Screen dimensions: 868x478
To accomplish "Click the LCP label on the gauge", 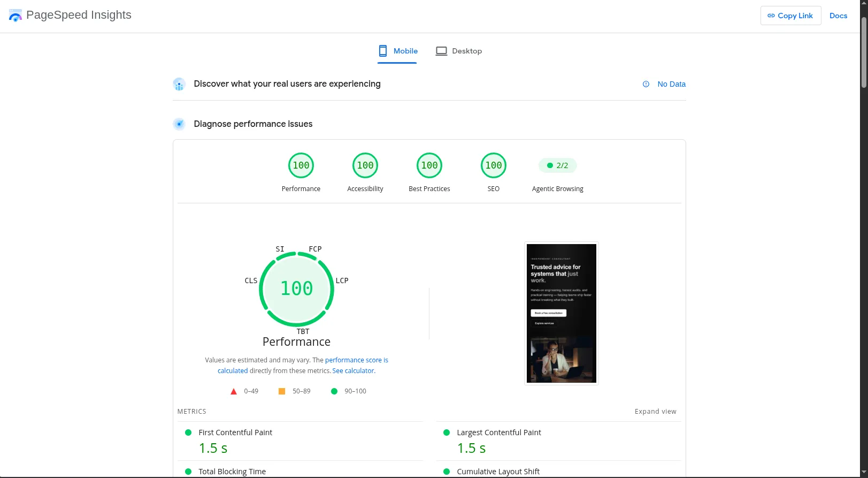I will (x=342, y=280).
